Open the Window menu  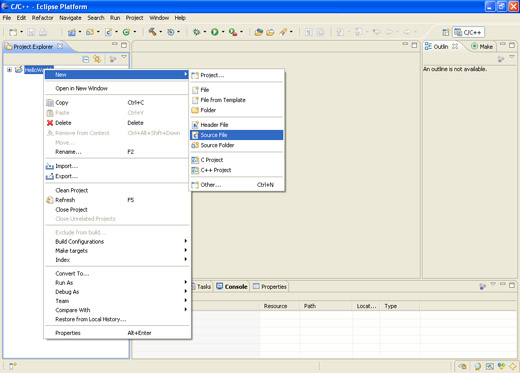[x=159, y=18]
